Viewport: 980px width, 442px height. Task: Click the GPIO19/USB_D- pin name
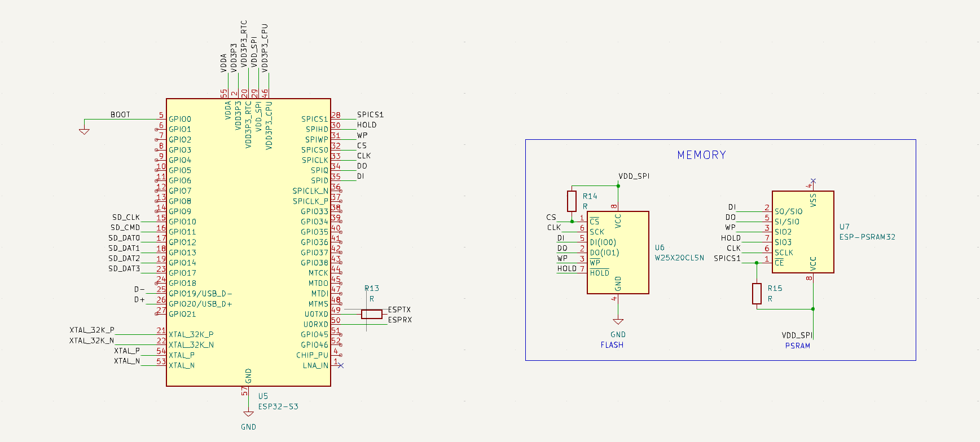click(x=200, y=294)
